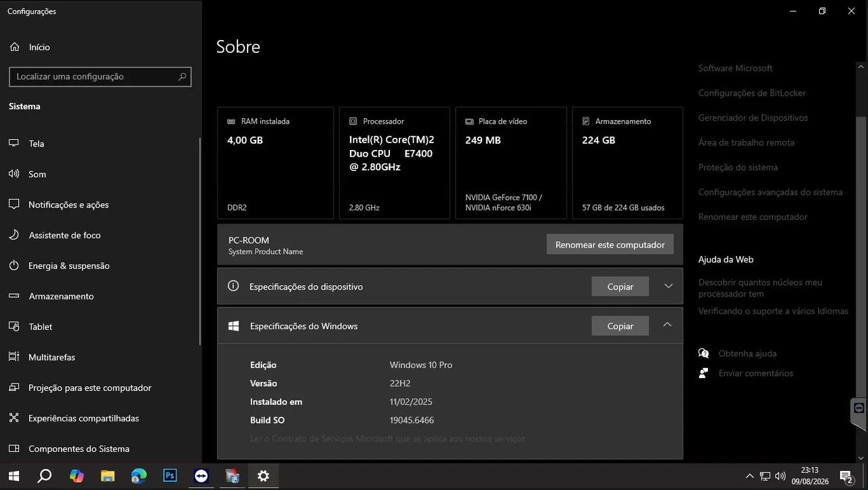
Task: Open Proteção do sistema link
Action: (738, 167)
